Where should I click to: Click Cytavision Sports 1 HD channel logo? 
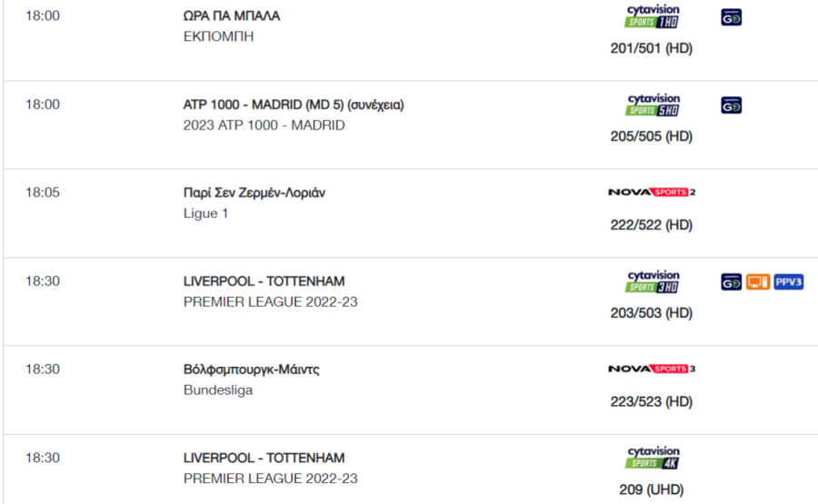[652, 16]
